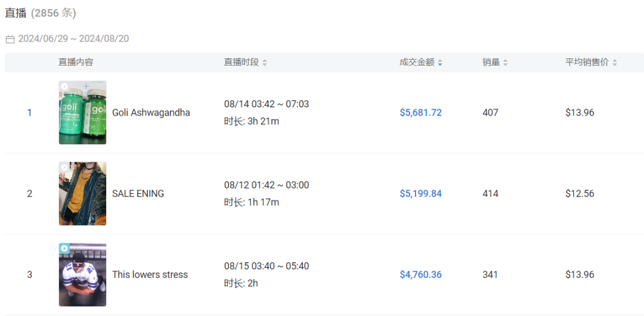Open the This lowers stress livestream thumbnail
644x316 pixels.
[x=82, y=274]
